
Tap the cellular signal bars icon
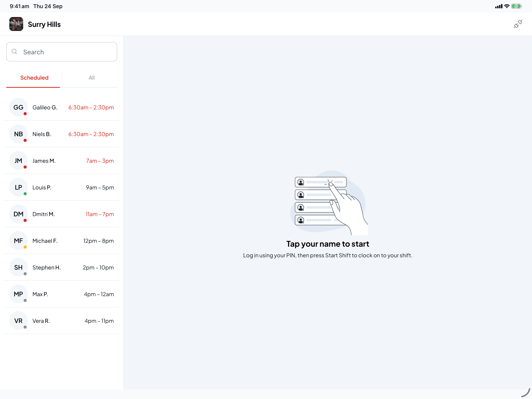click(x=499, y=7)
